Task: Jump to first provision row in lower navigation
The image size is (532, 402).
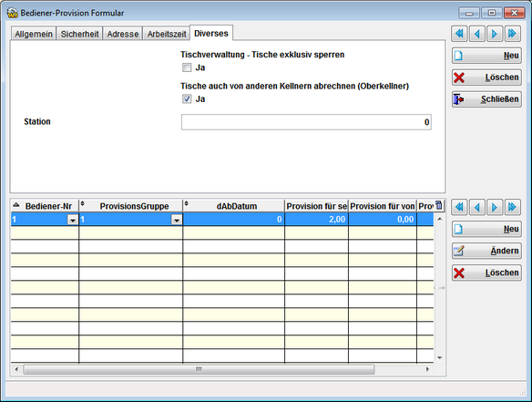Action: pyautogui.click(x=459, y=207)
